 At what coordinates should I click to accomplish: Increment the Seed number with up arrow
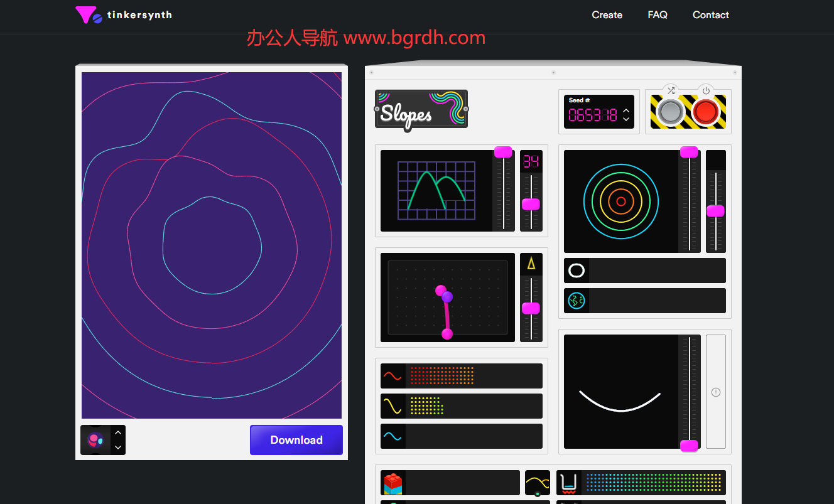[x=625, y=110]
